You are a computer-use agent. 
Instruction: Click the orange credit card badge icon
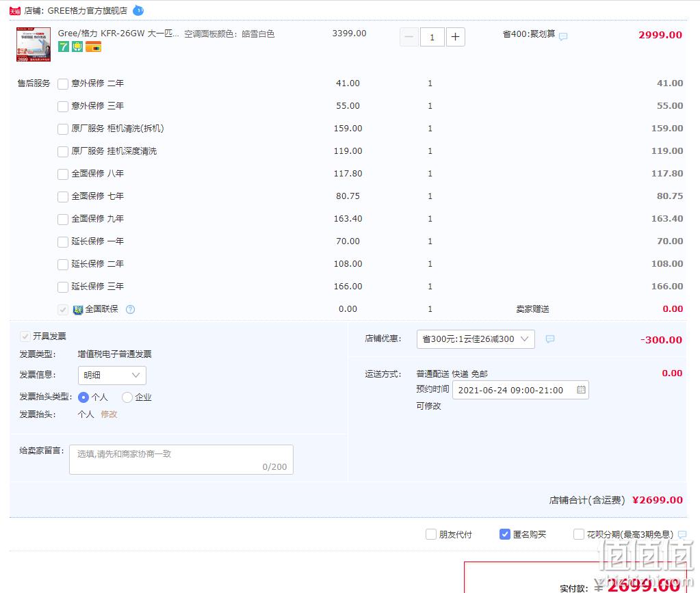coord(93,47)
